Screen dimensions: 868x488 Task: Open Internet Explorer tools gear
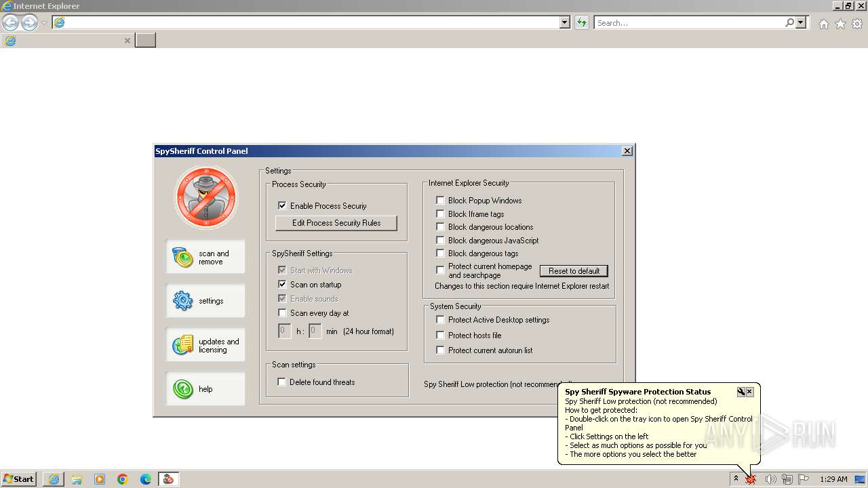(x=857, y=24)
